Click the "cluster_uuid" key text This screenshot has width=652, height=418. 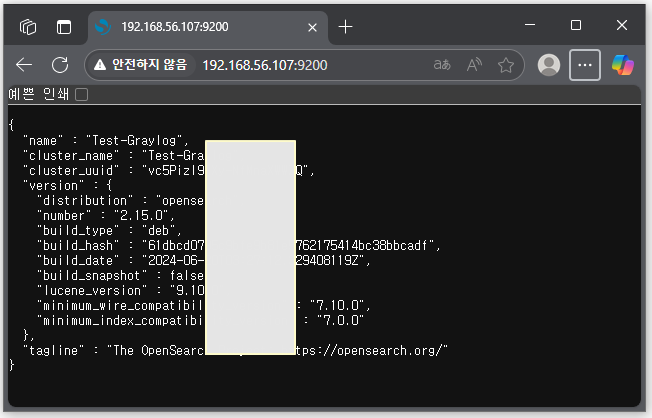tap(72, 171)
